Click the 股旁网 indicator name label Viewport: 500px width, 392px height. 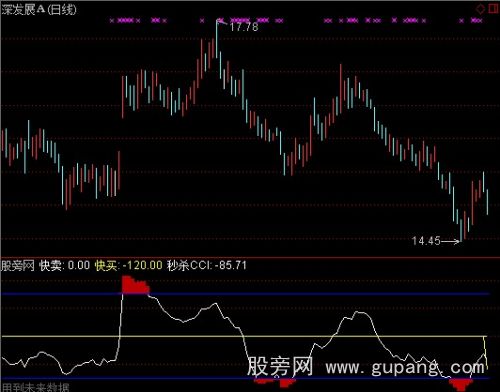coord(18,266)
